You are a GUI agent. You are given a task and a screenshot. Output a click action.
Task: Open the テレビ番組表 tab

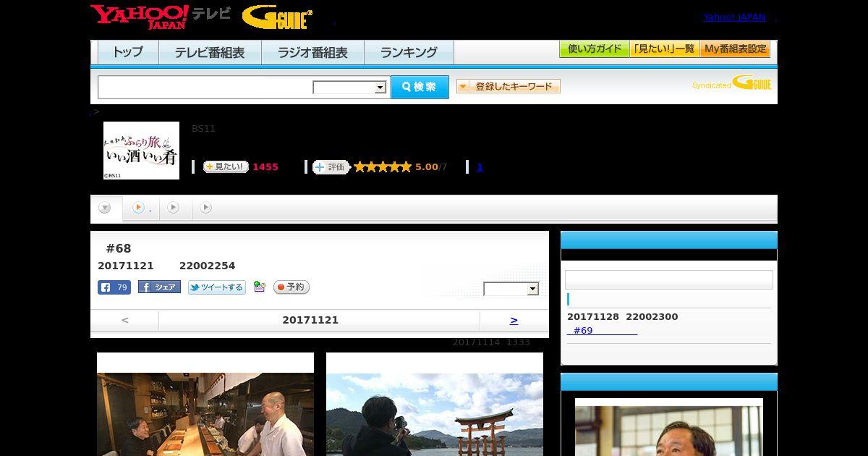click(x=210, y=53)
